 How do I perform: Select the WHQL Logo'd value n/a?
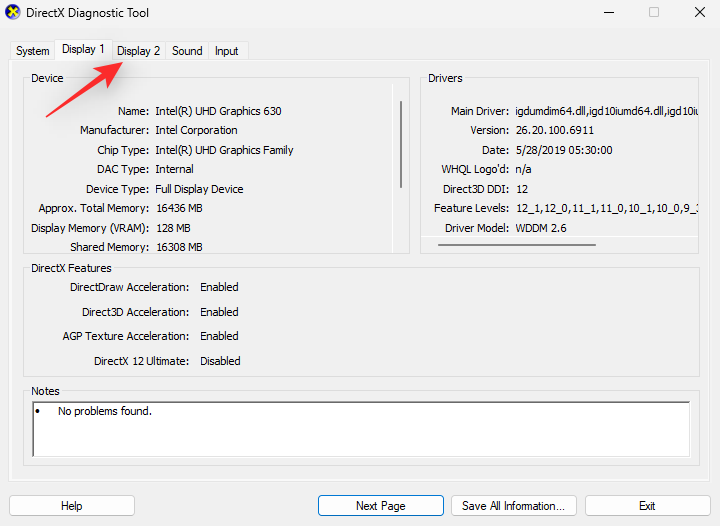(523, 169)
